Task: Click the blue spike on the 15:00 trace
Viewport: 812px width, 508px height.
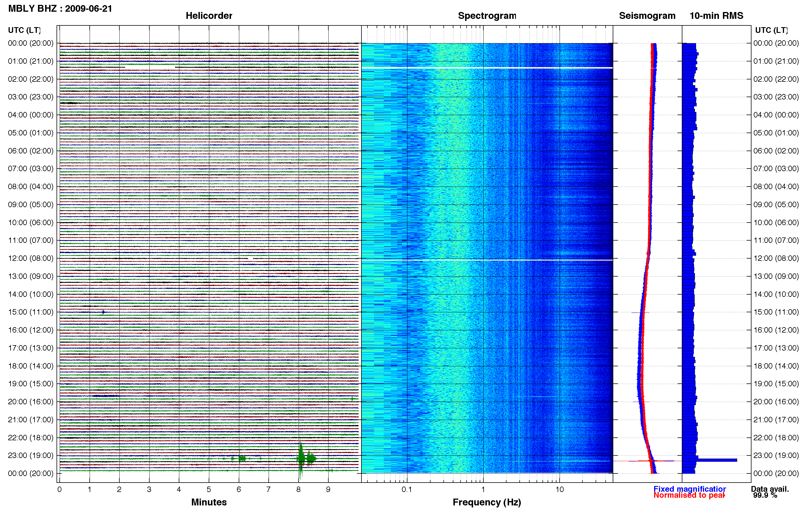Action: click(103, 312)
